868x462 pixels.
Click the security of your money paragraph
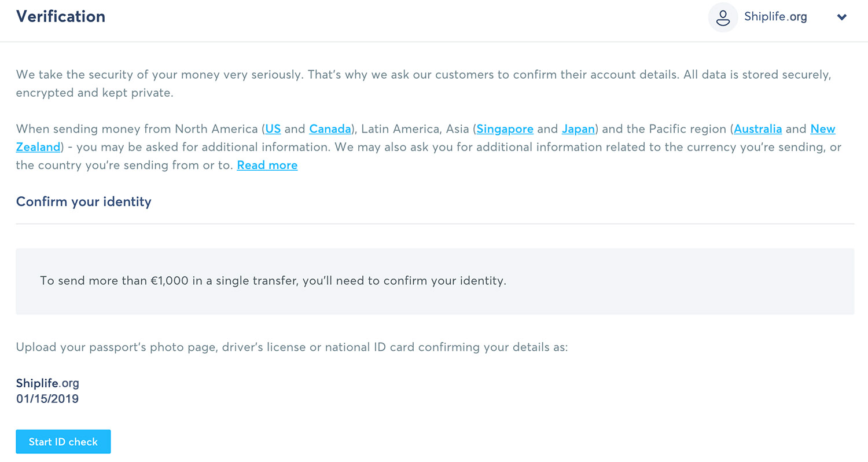[x=424, y=84]
